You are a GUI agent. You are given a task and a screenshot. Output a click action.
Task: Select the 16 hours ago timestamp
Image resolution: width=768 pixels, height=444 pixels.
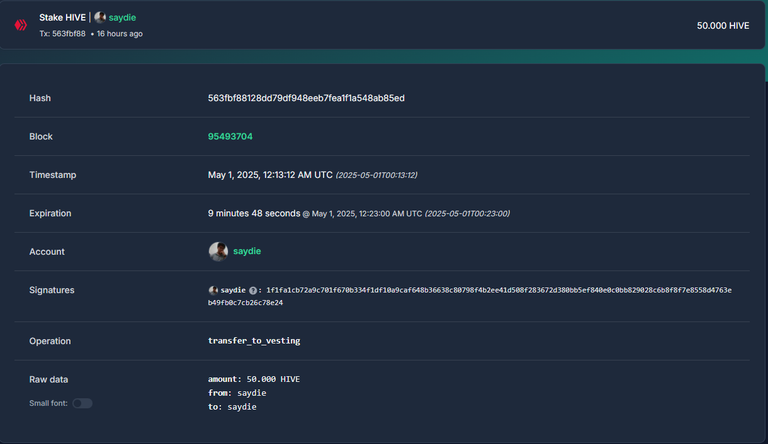[120, 34]
